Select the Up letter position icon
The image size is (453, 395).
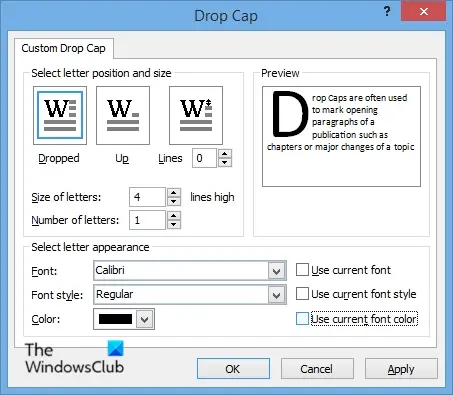[123, 115]
